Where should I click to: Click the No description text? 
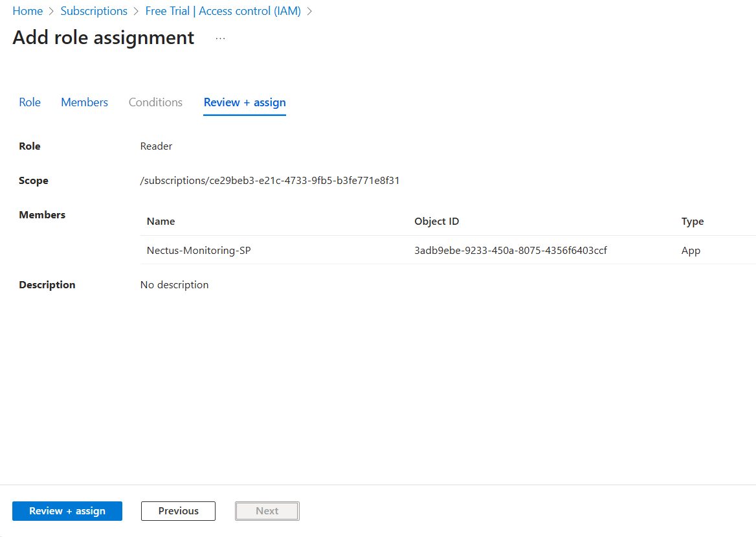coord(174,285)
